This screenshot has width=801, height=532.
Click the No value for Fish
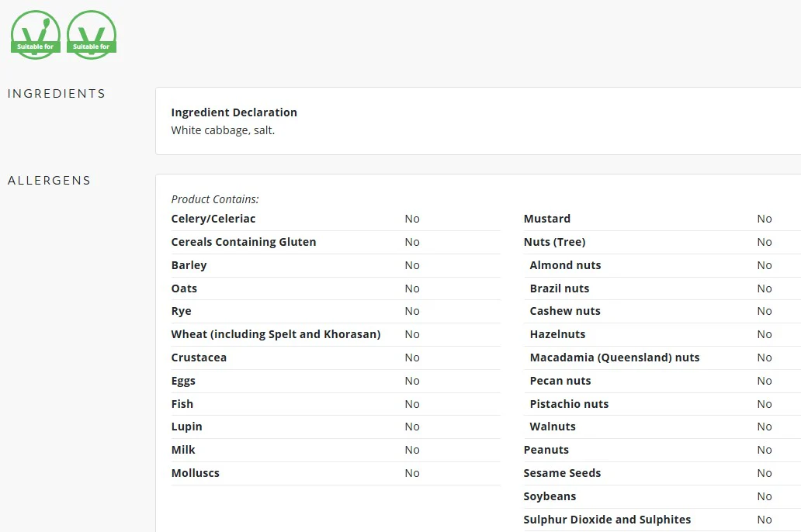coord(412,404)
